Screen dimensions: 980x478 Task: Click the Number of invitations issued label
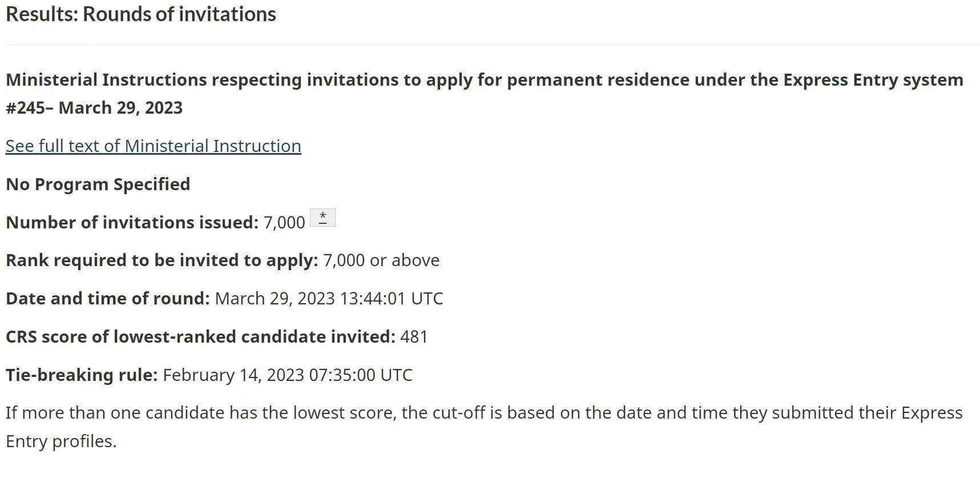pyautogui.click(x=132, y=222)
